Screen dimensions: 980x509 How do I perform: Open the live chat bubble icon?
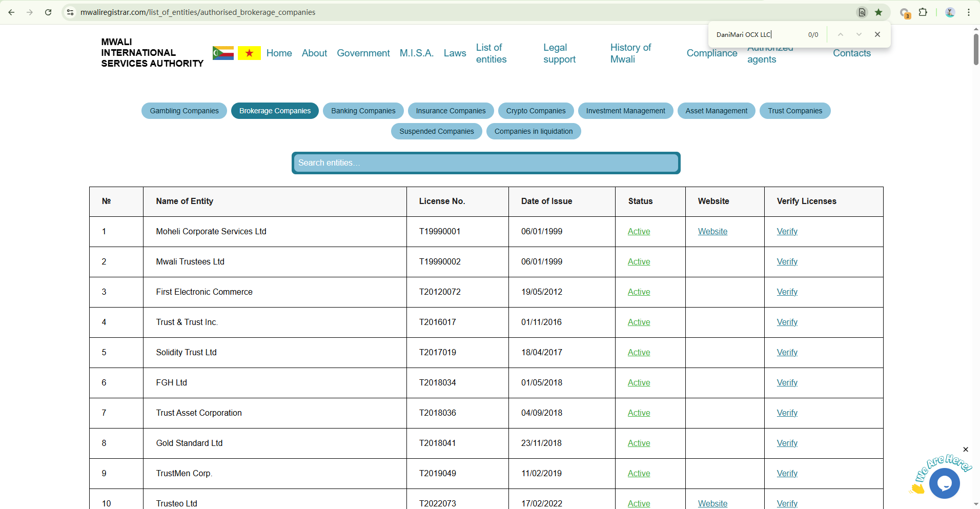click(944, 483)
